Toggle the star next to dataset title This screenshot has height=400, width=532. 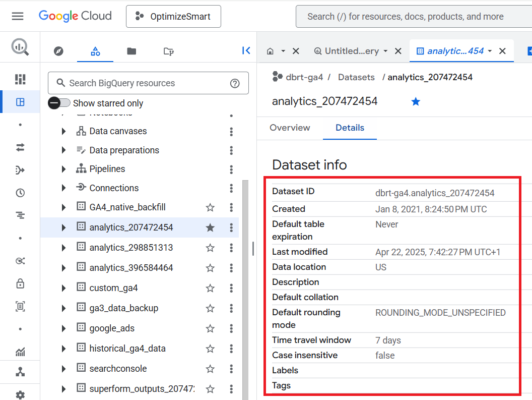pyautogui.click(x=416, y=102)
